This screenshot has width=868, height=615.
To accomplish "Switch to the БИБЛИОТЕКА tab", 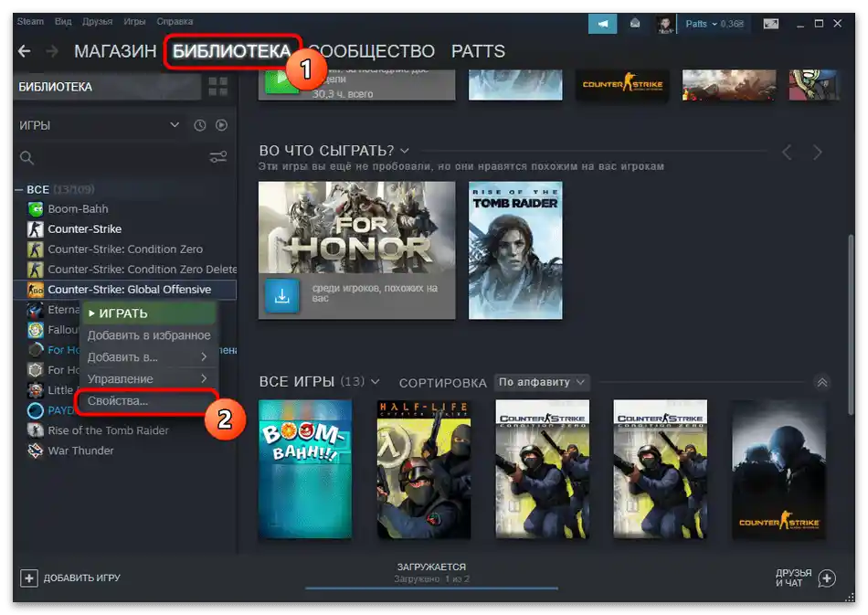I will pyautogui.click(x=231, y=51).
